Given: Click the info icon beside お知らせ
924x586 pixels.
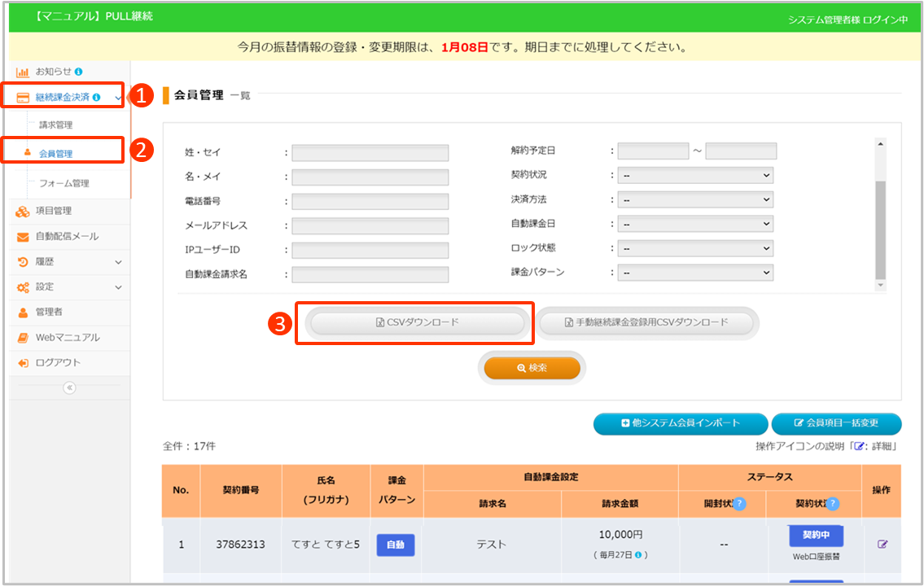Looking at the screenshot, I should (79, 72).
